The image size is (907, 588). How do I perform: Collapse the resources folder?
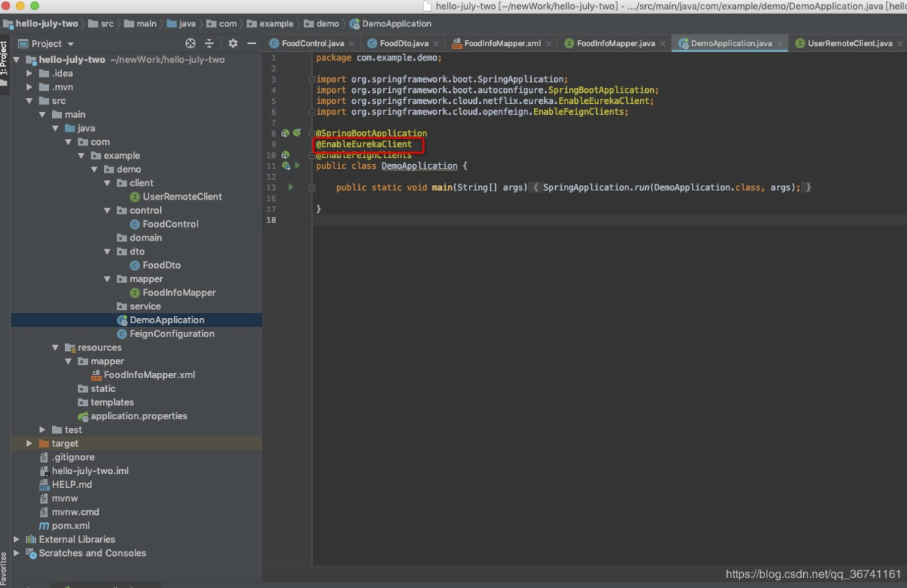[x=56, y=347]
